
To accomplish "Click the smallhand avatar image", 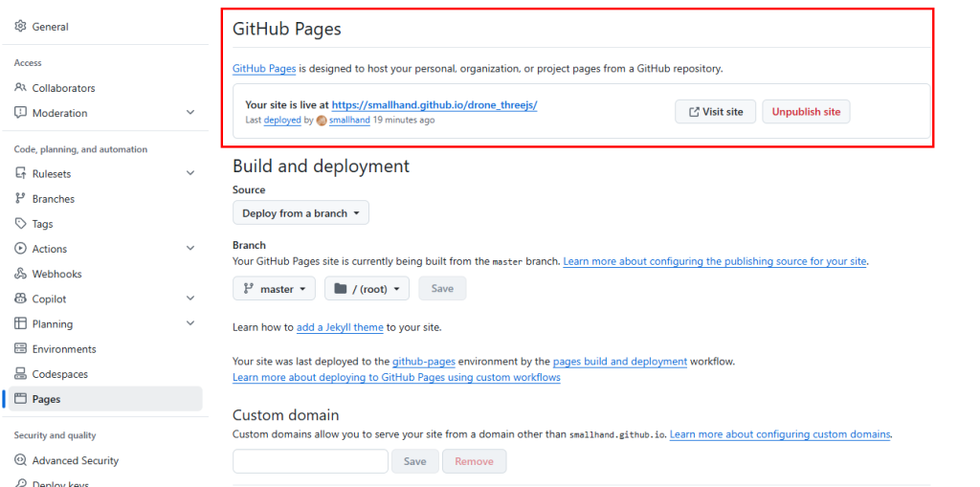I will point(322,120).
